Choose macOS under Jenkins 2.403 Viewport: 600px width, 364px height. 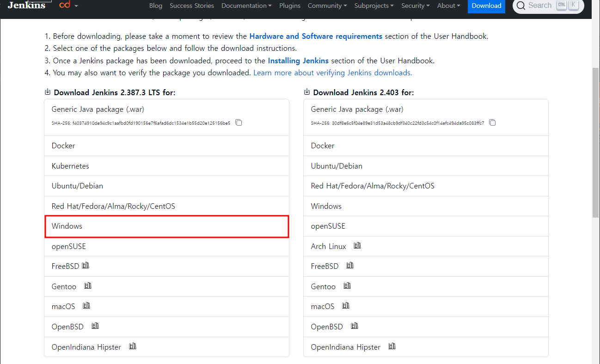[x=426, y=306]
